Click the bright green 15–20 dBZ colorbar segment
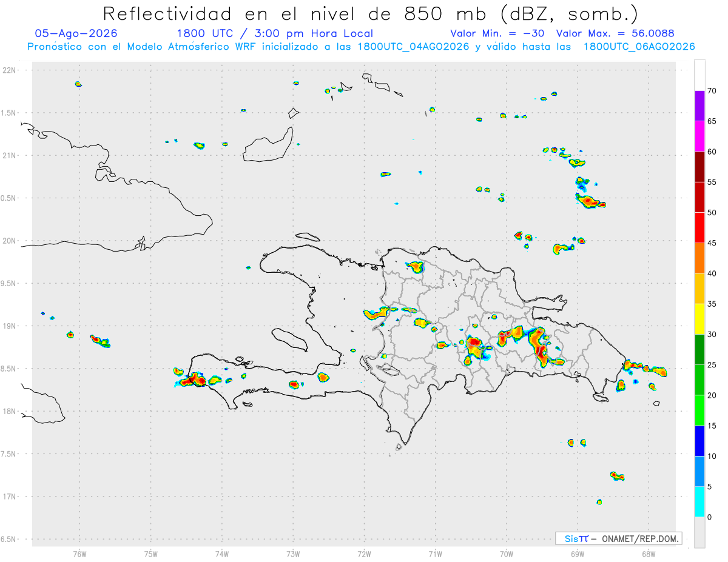This screenshot has height=562, width=728. pos(700,410)
